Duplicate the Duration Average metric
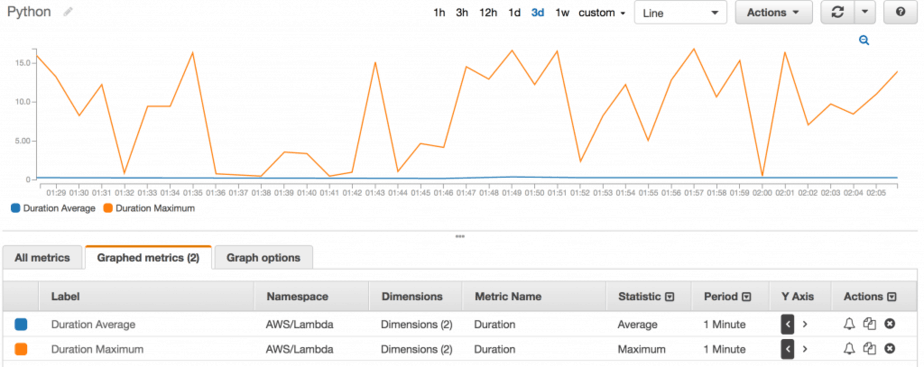 pos(870,324)
